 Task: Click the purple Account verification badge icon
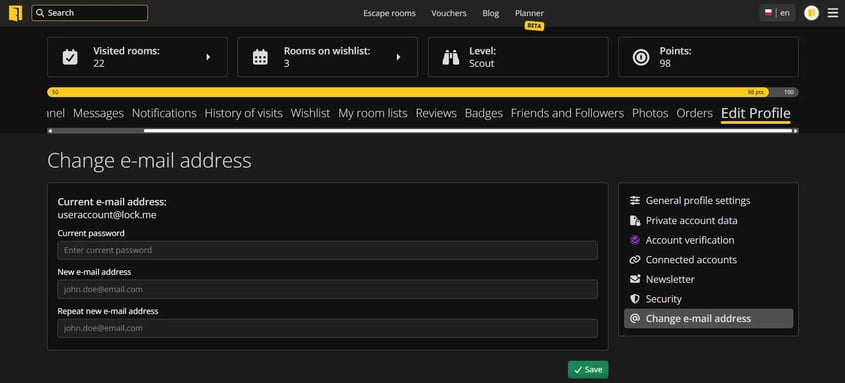[x=635, y=240]
